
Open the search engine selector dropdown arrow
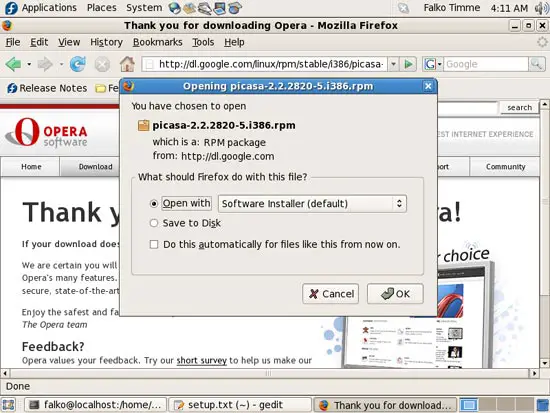click(x=440, y=64)
